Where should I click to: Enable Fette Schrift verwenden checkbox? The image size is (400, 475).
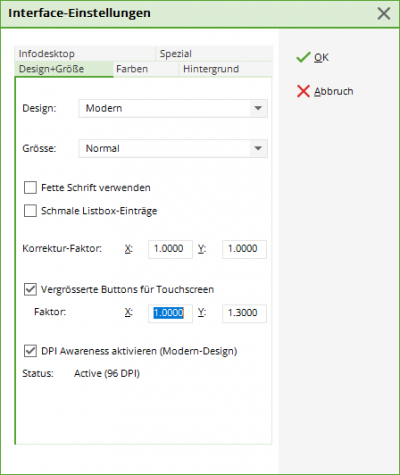[x=30, y=188]
